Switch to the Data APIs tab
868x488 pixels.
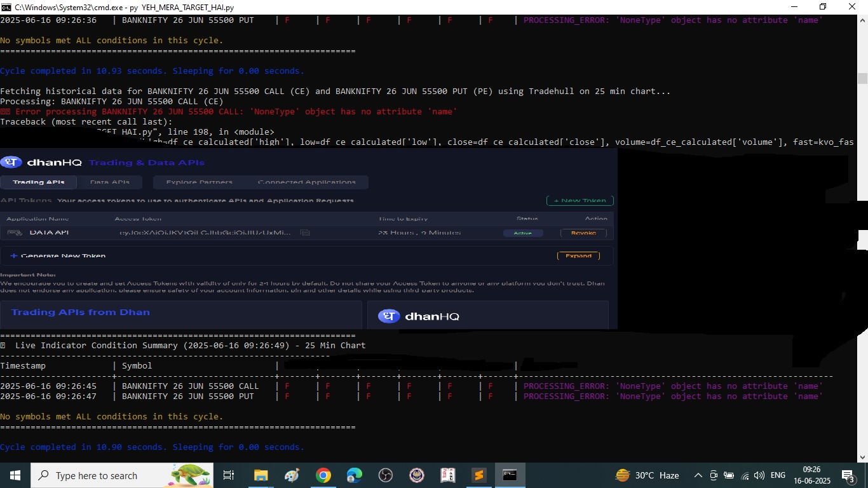coord(110,182)
